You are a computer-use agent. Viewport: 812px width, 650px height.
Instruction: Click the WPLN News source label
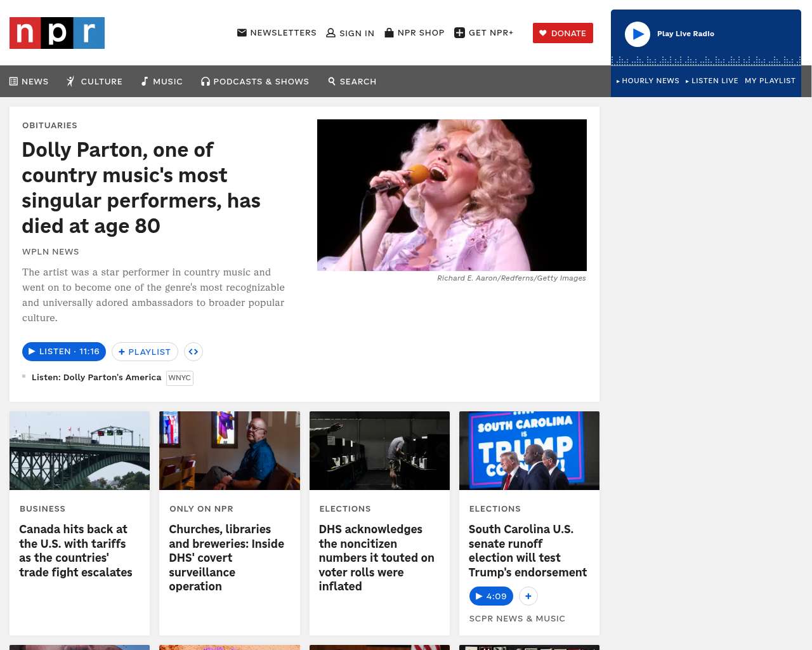click(x=51, y=251)
